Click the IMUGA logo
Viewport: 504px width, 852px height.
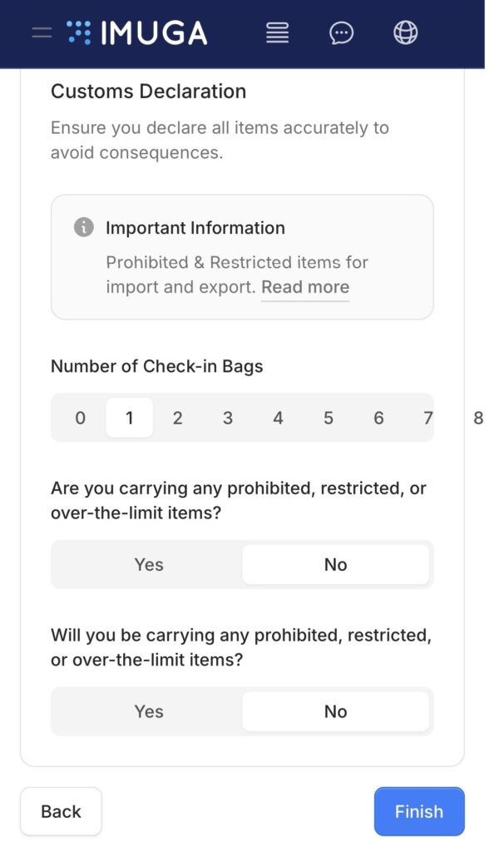coord(137,33)
